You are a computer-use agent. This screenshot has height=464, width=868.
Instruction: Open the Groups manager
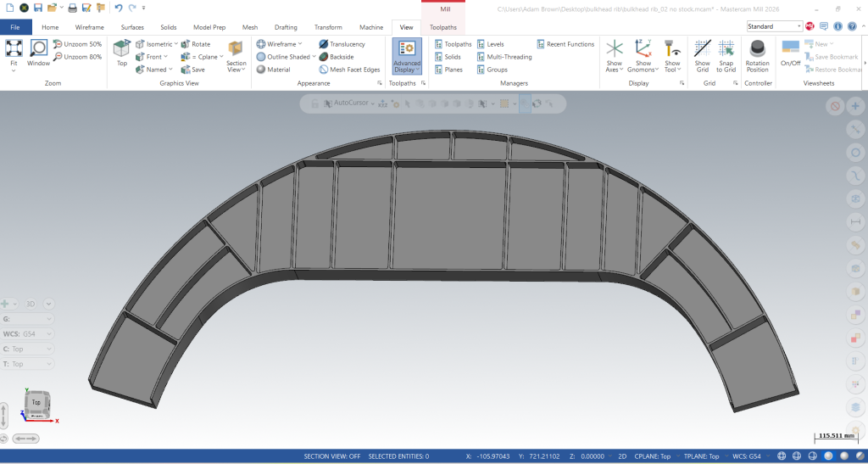[x=492, y=70]
